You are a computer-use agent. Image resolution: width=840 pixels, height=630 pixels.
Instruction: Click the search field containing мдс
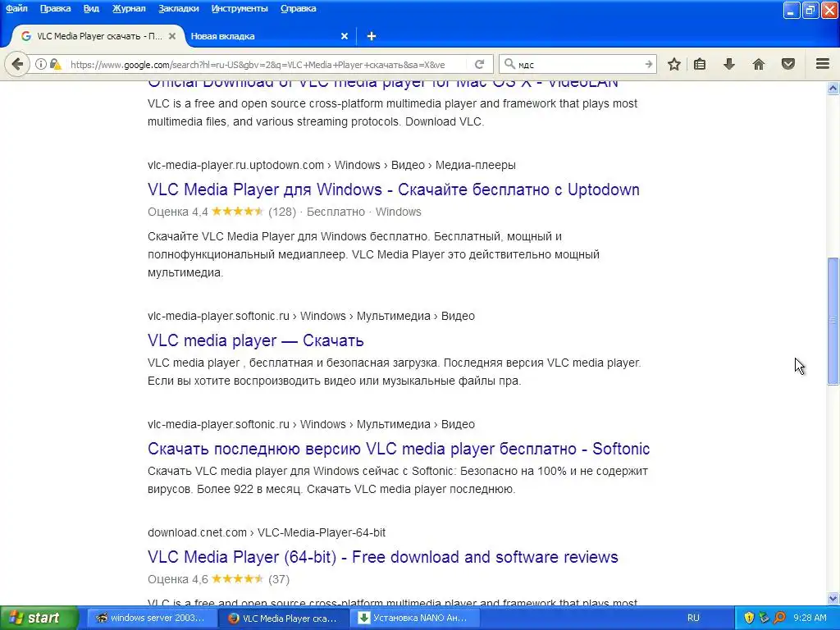(x=578, y=64)
